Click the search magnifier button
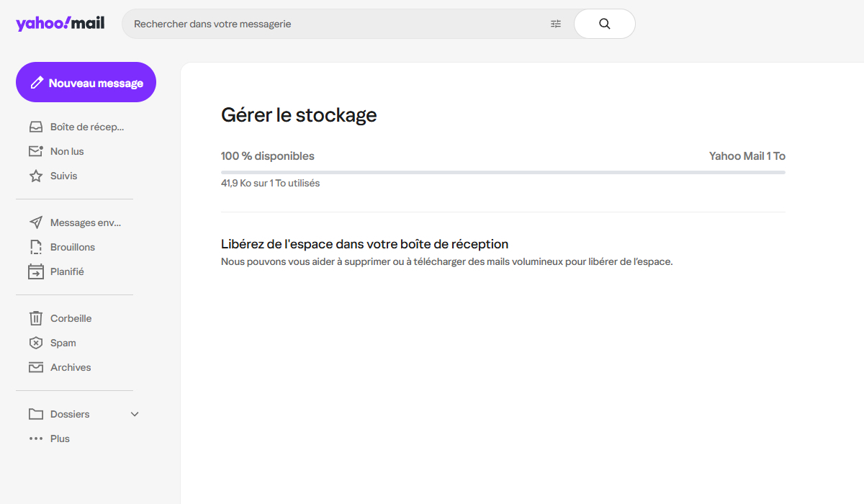864x504 pixels. tap(604, 23)
